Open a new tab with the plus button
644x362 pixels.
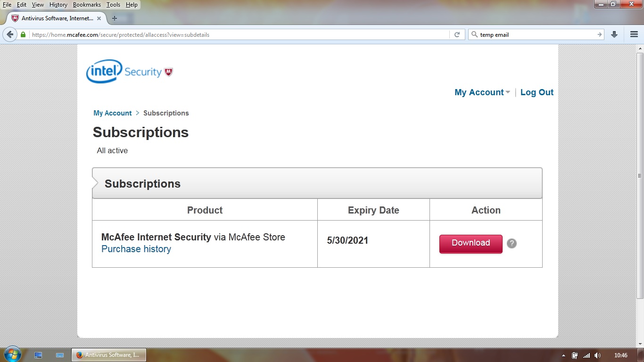click(x=114, y=18)
